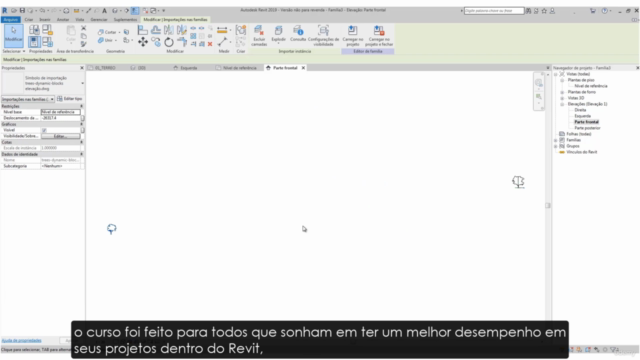Click the Explodir icon

[x=278, y=34]
